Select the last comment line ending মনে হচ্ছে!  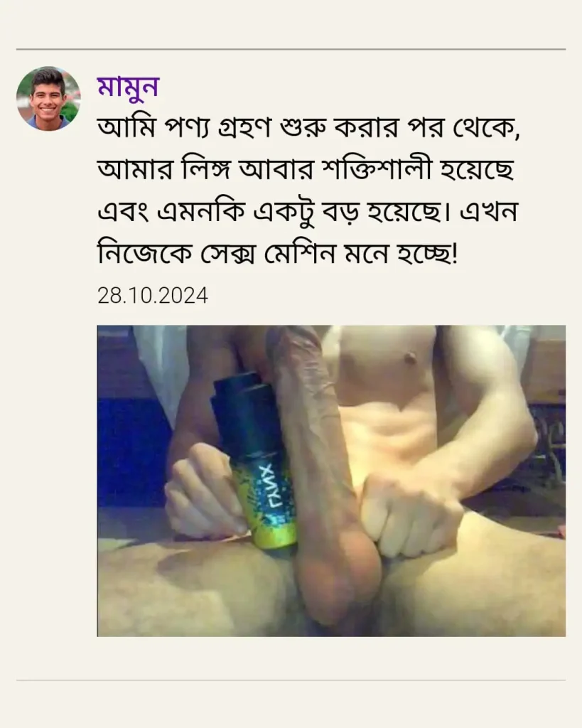coord(278,255)
